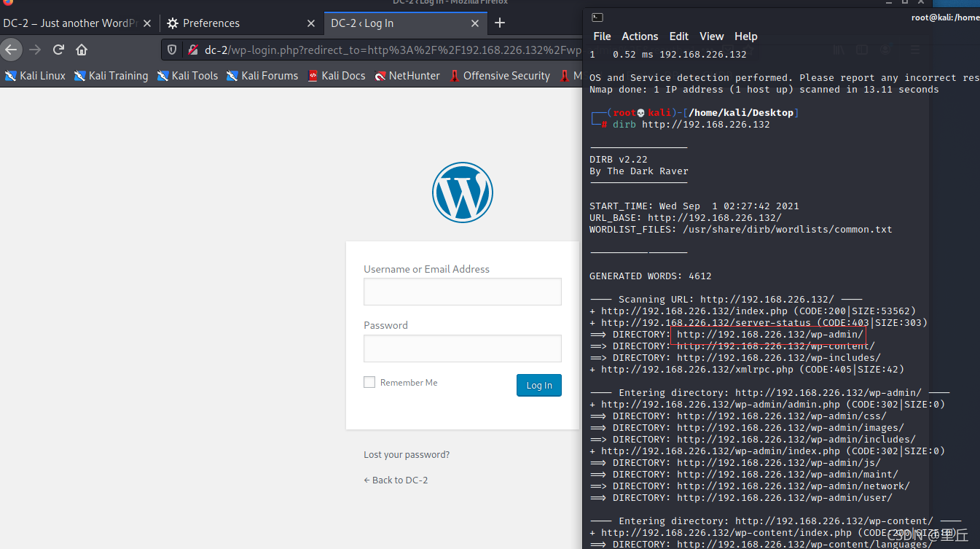Open the Firefox home page icon
Image resolution: width=980 pixels, height=549 pixels.
coord(82,50)
